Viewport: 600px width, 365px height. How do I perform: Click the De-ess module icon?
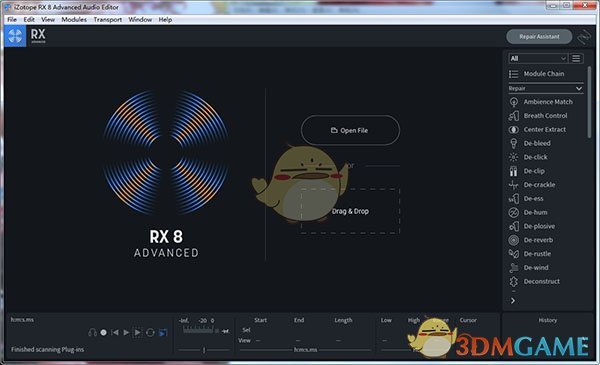(x=514, y=199)
